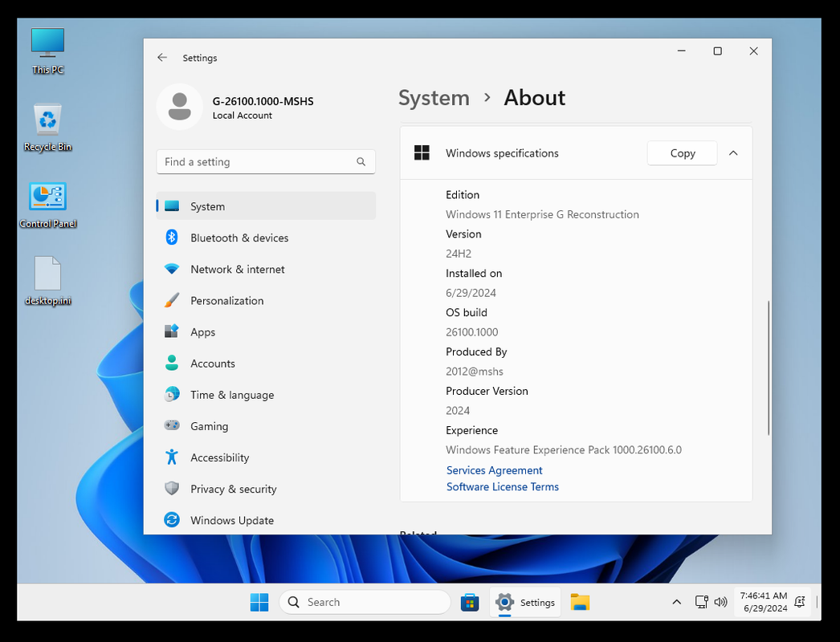Click the Time & language globe icon

click(171, 395)
